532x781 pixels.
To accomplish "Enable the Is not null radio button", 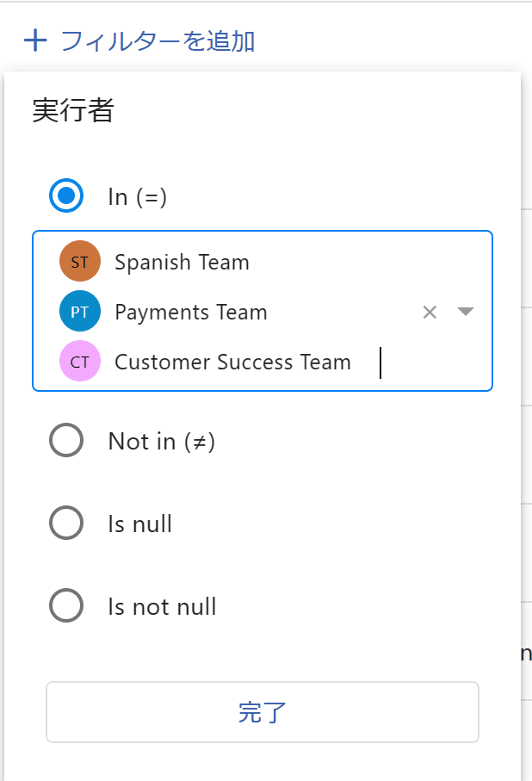I will [66, 606].
